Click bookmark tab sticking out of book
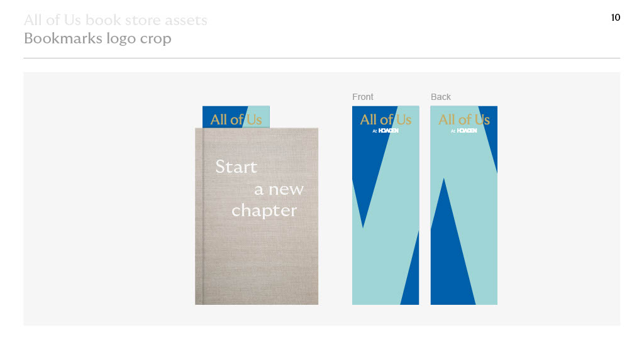This screenshot has height=362, width=644. click(x=236, y=117)
